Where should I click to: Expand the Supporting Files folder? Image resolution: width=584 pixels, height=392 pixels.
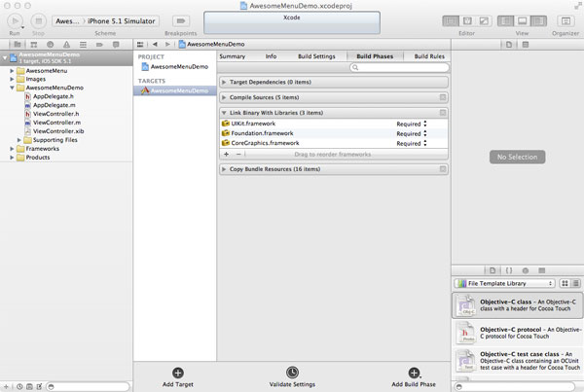[19, 140]
